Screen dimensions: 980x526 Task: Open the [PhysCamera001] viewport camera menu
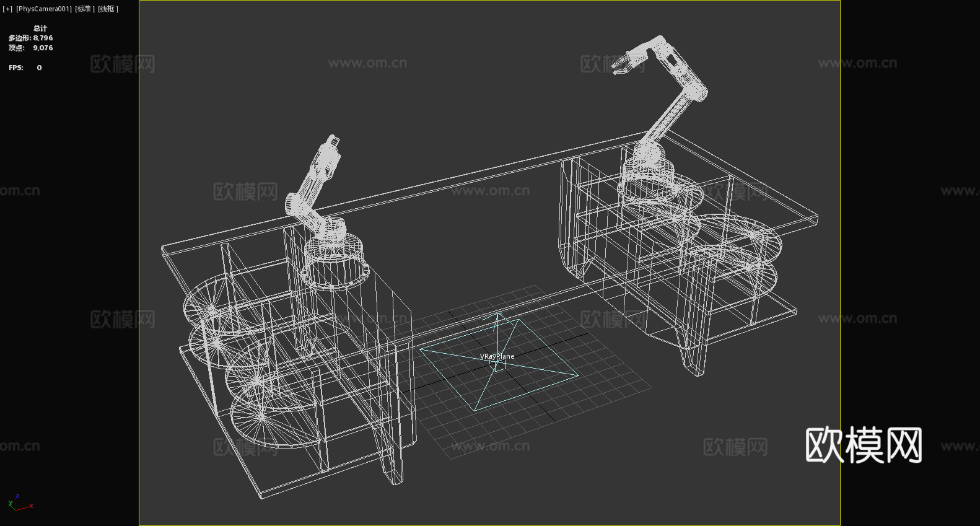tap(44, 9)
